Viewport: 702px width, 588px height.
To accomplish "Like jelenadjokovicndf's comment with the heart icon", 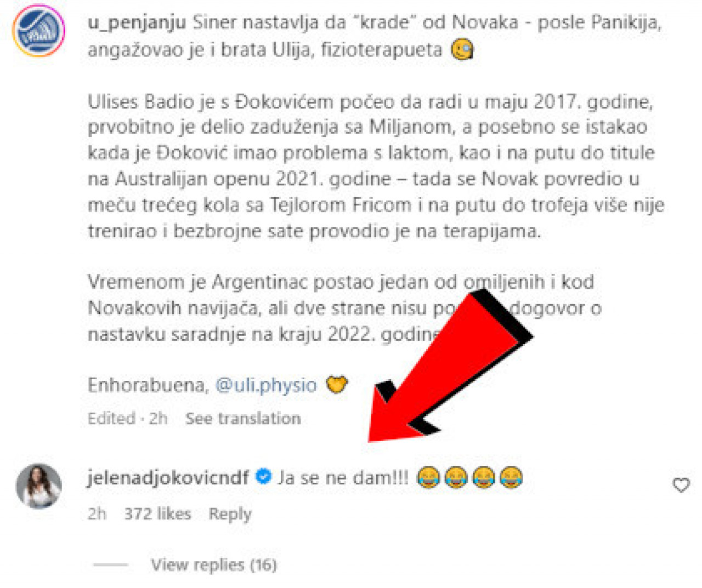I will click(681, 485).
